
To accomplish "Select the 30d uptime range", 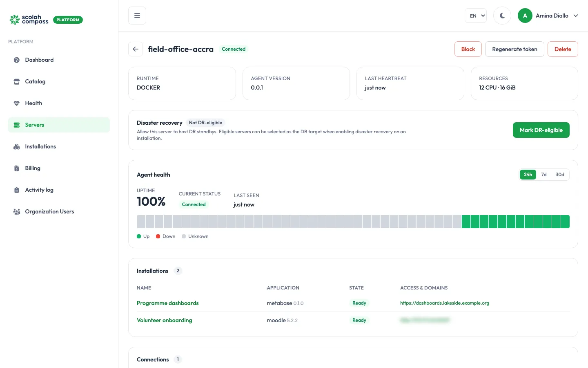I will click(560, 175).
